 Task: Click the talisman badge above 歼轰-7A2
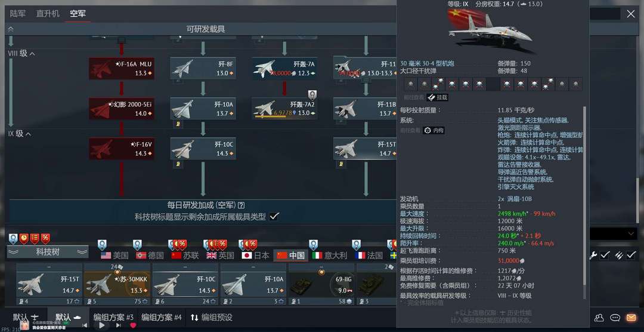[x=312, y=95]
